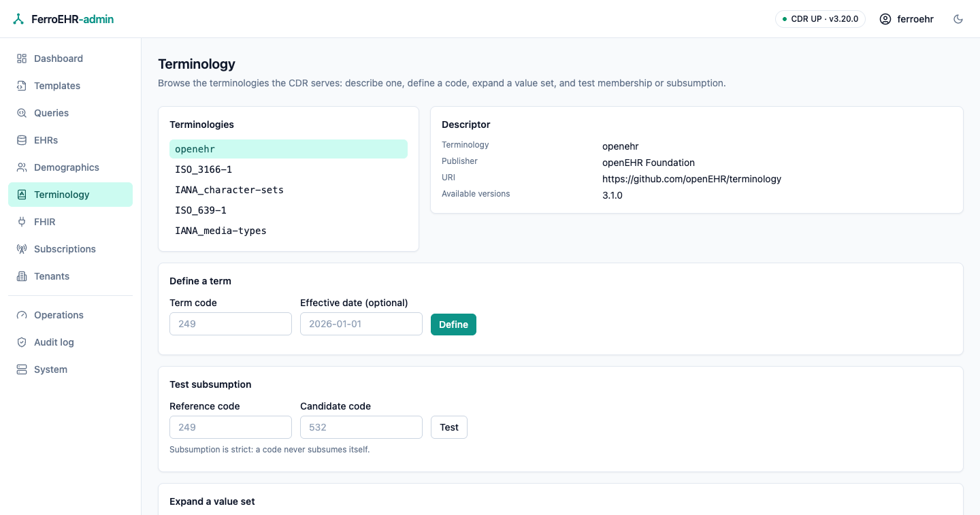Click the Dashboard grid icon

[x=22, y=59]
